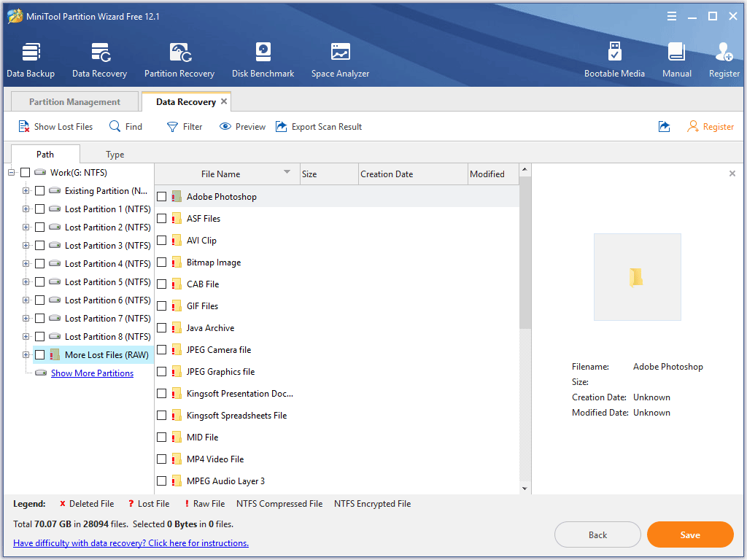The width and height of the screenshot is (747, 560).
Task: Click the Preview eye button
Action: (x=242, y=127)
